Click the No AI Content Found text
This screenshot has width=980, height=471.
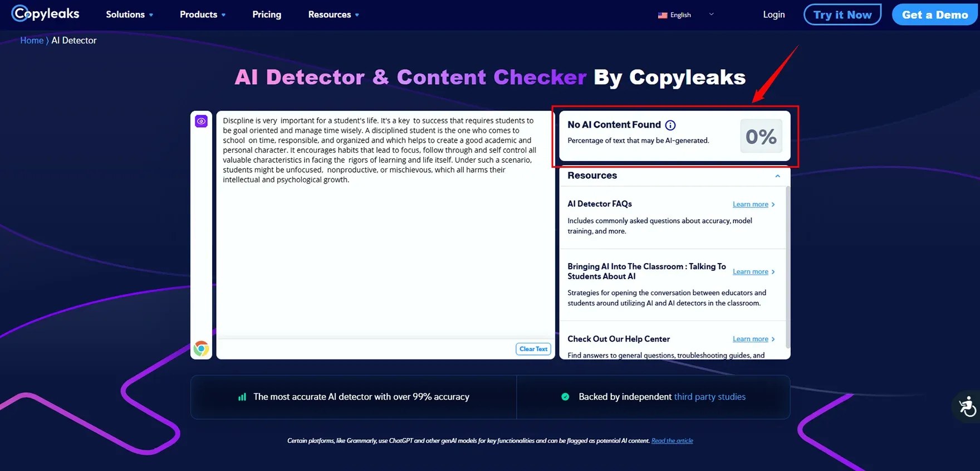(x=614, y=125)
